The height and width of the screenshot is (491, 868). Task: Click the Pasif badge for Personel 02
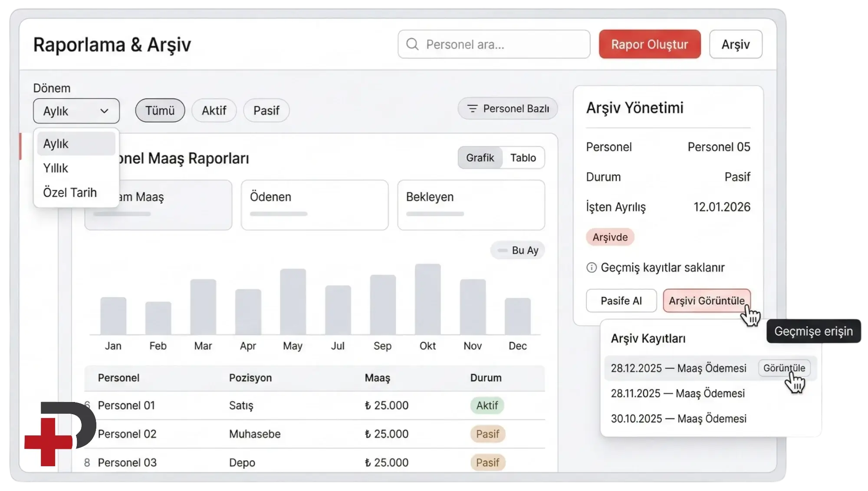click(x=487, y=434)
